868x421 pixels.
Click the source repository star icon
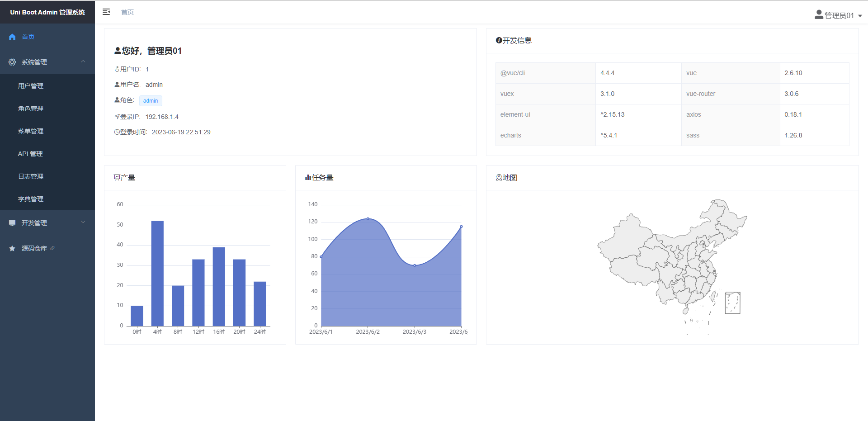coord(12,249)
